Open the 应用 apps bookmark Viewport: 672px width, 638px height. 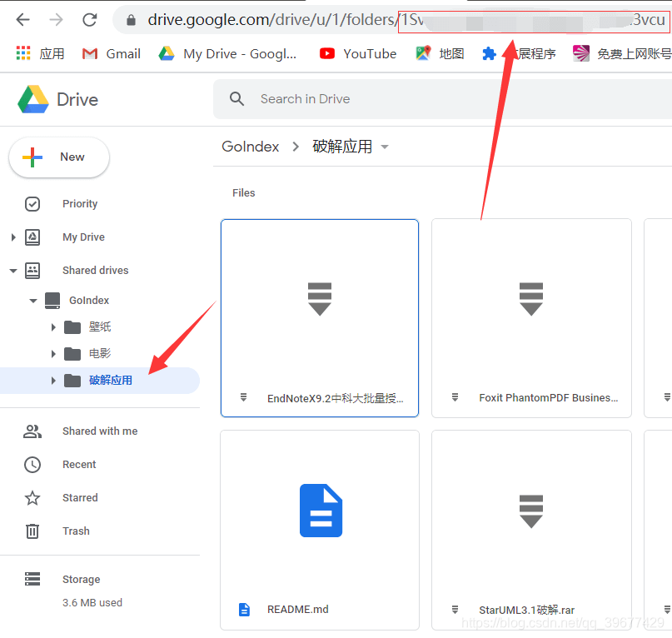point(40,53)
